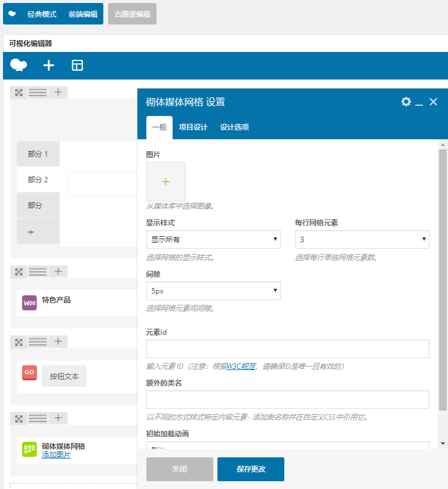Viewport: 448px width, 489px height.
Task: Click the 保存更改 button
Action: point(251,469)
